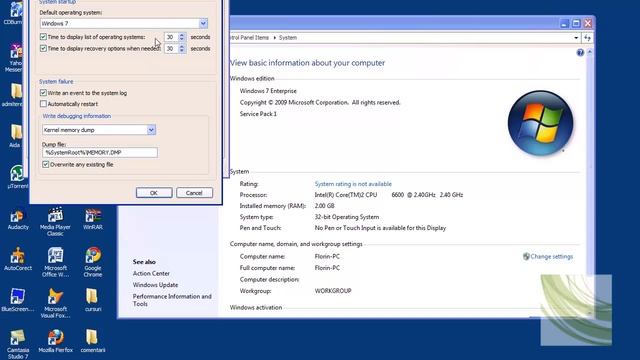The width and height of the screenshot is (640, 360).
Task: Click the Change settings link
Action: 551,256
